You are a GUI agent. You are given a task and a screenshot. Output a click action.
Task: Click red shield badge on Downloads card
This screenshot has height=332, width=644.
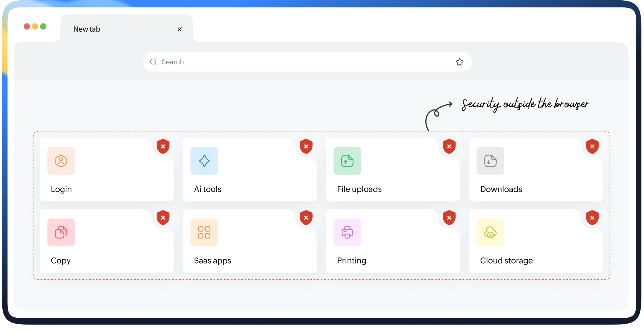pyautogui.click(x=592, y=147)
